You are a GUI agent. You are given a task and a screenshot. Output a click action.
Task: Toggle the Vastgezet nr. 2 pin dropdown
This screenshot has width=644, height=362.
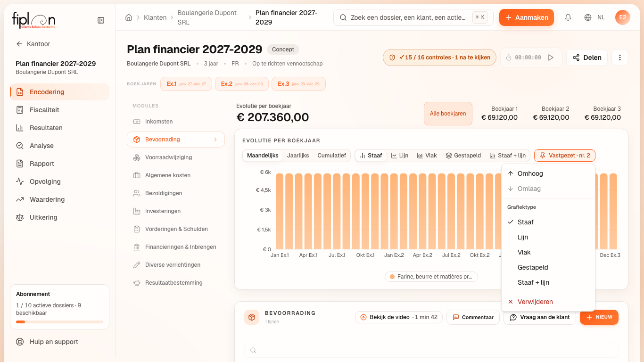(x=565, y=156)
